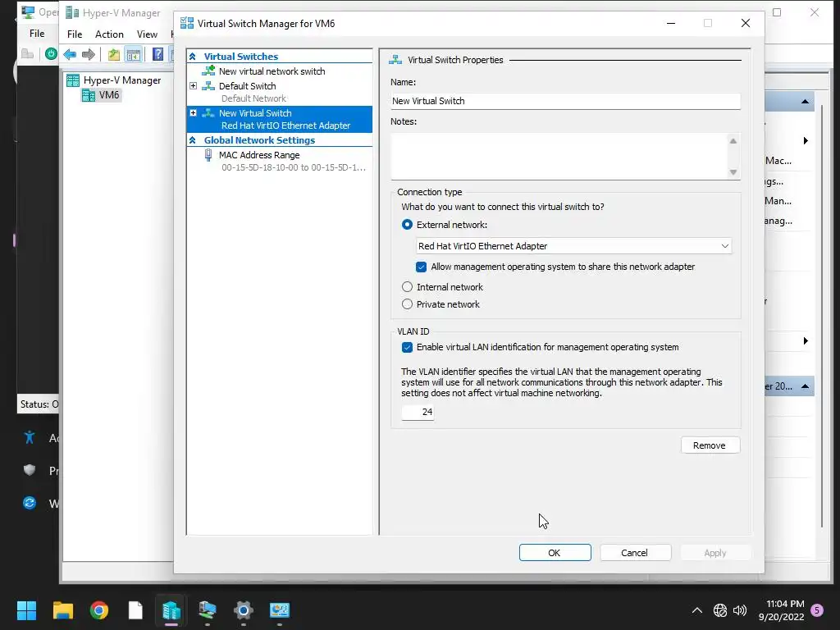Select External network radio button
The image size is (840, 630).
[x=407, y=225]
